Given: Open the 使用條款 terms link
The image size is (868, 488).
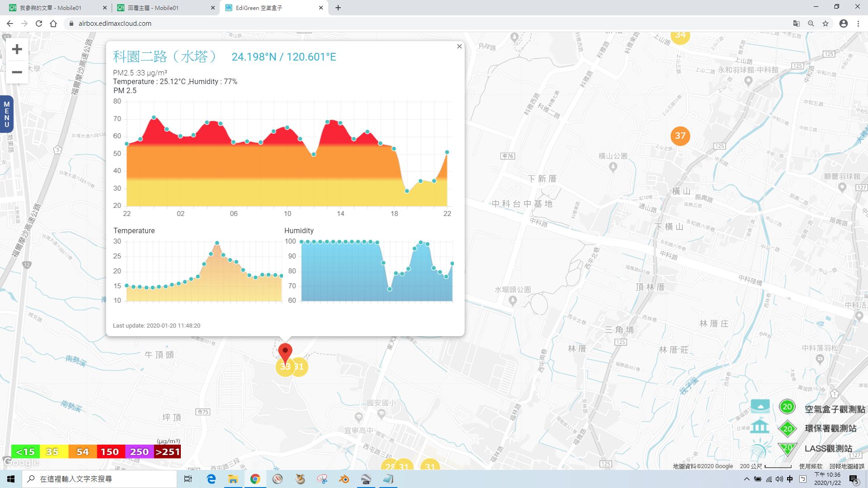Looking at the screenshot, I should pos(811,466).
